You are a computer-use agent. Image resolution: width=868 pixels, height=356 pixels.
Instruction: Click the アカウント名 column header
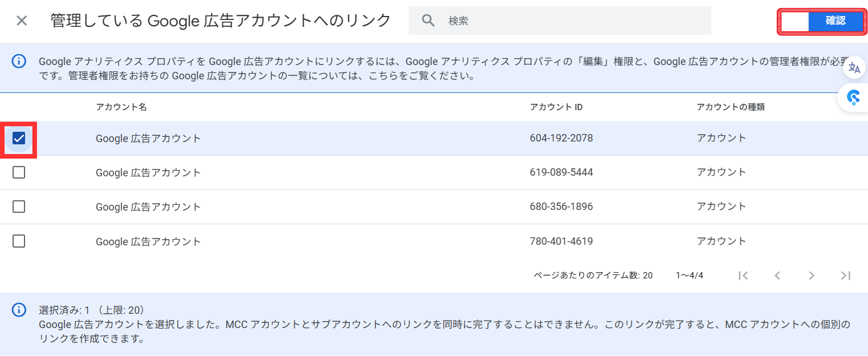point(121,107)
